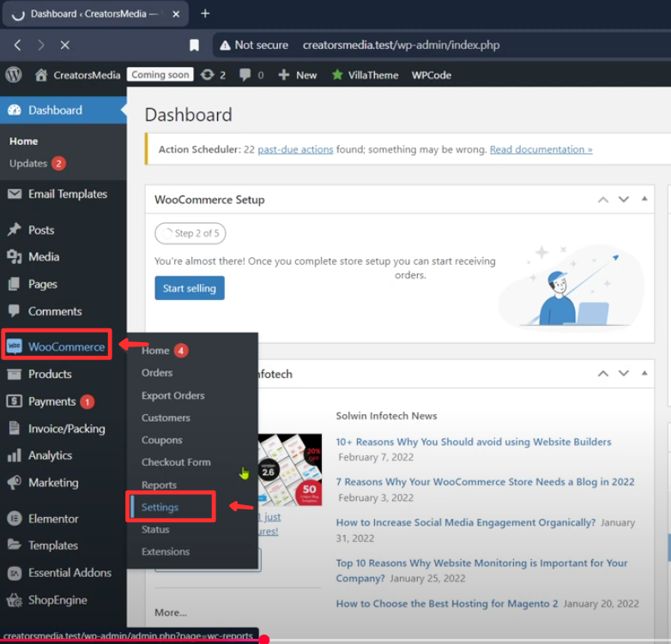The width and height of the screenshot is (671, 644).
Task: Click the Coming soon badge
Action: pos(160,75)
